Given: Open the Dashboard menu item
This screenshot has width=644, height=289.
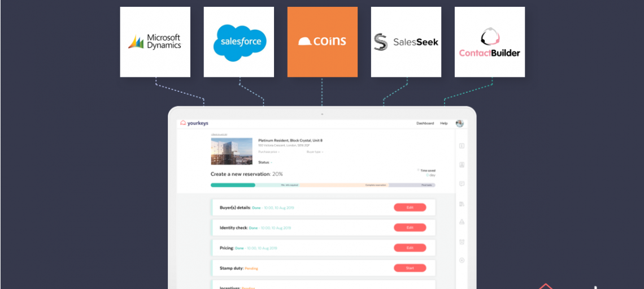Looking at the screenshot, I should [x=425, y=123].
